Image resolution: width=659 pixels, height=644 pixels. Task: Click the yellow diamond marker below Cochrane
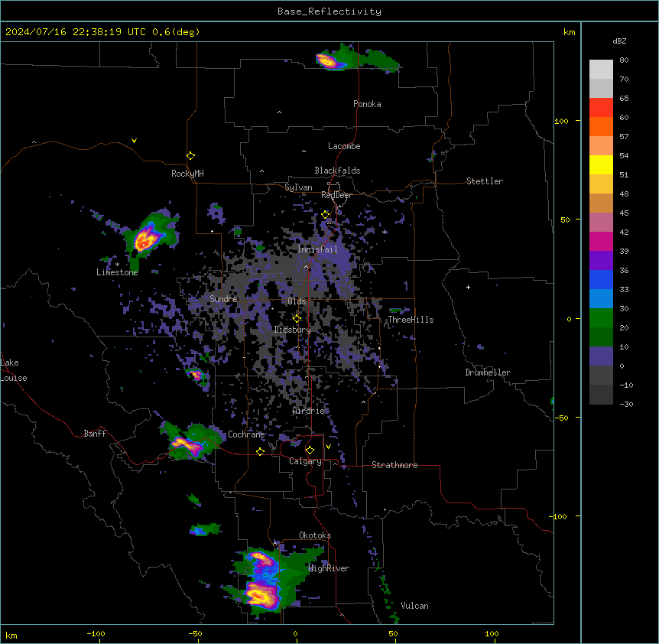[x=260, y=451]
